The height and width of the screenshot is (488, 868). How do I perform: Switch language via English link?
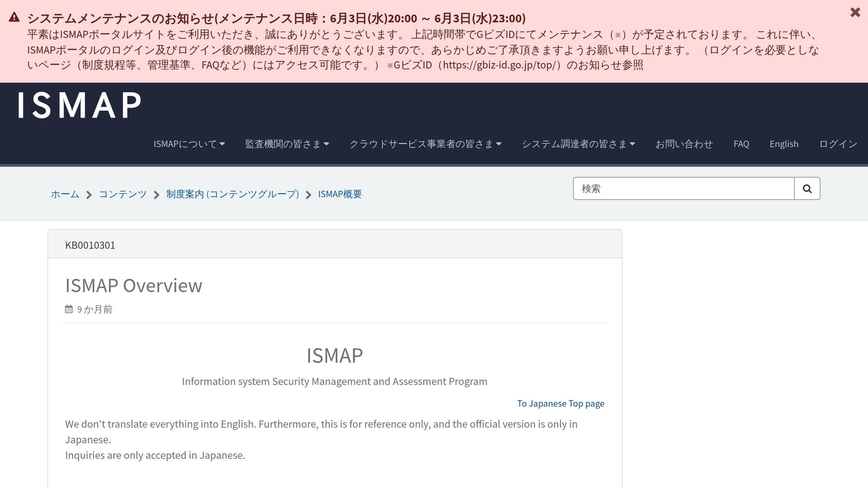[784, 144]
